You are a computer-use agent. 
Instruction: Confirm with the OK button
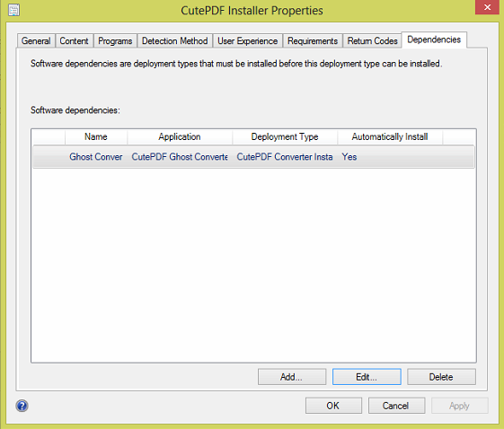tap(333, 406)
